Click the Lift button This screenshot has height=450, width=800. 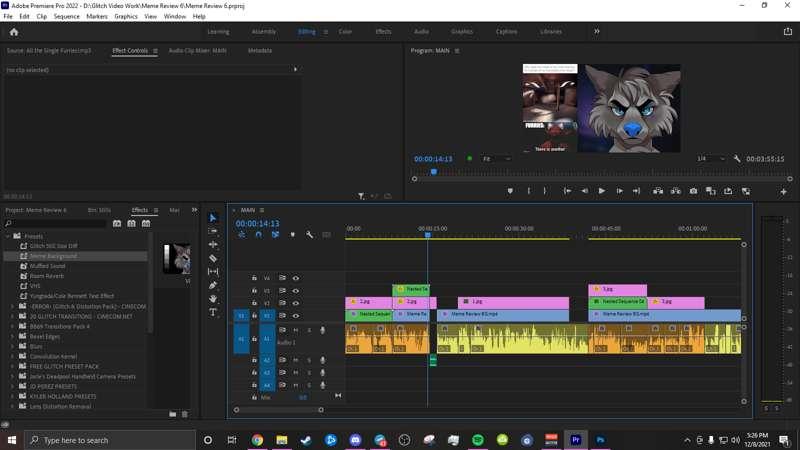pyautogui.click(x=658, y=191)
